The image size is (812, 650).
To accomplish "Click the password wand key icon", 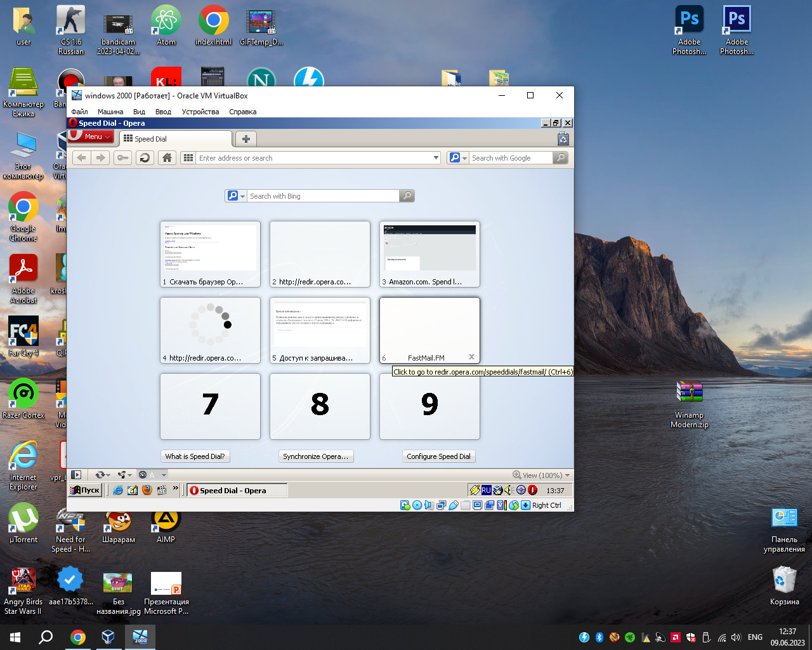I will point(123,158).
